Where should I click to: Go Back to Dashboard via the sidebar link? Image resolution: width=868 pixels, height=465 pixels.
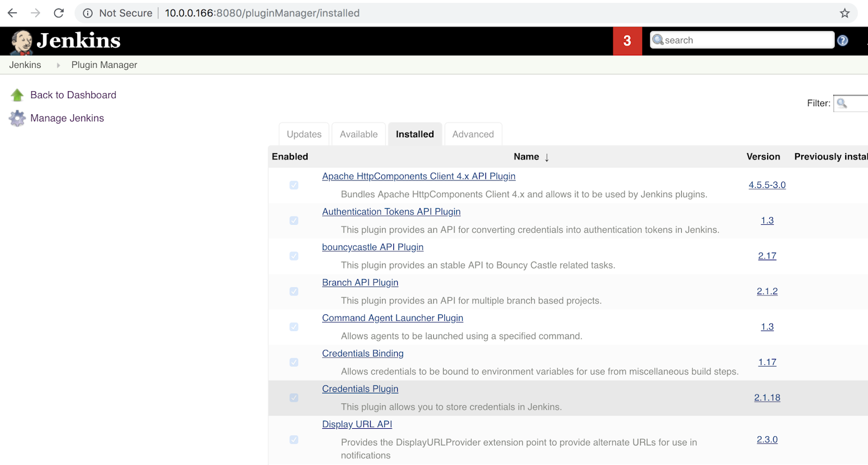[x=73, y=95]
